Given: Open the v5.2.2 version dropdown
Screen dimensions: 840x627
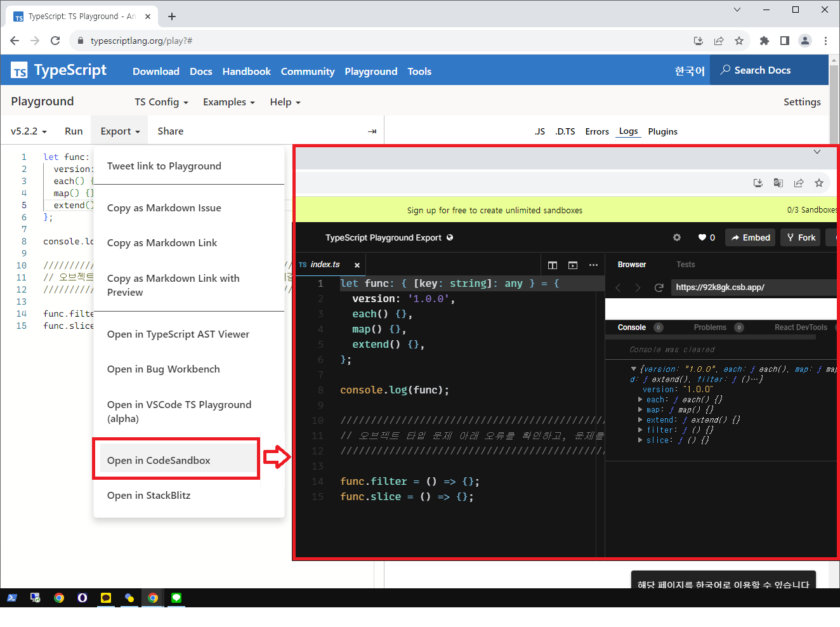Looking at the screenshot, I should [29, 131].
